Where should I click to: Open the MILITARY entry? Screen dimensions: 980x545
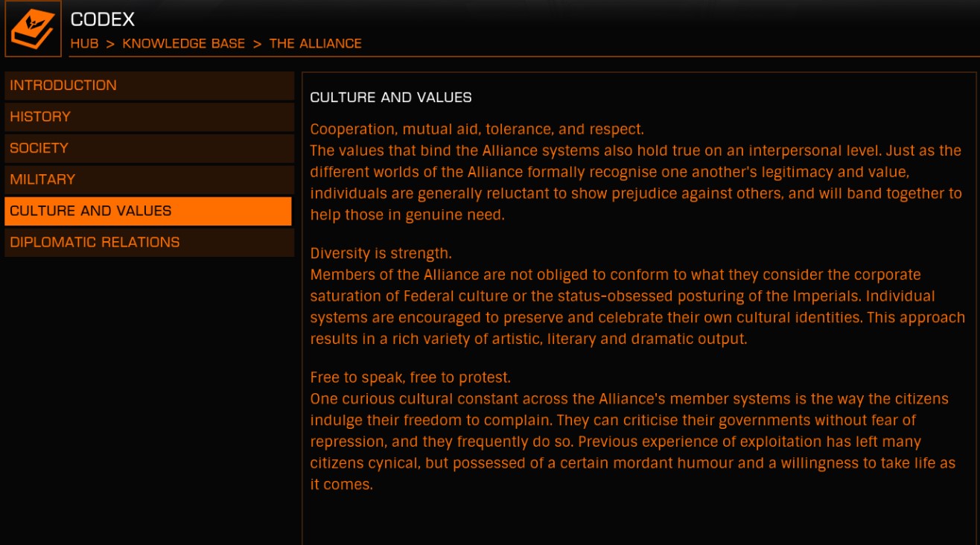coord(149,179)
